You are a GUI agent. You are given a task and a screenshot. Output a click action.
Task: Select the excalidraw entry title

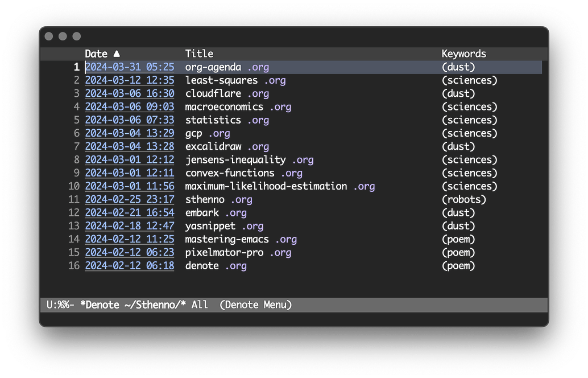pyautogui.click(x=214, y=146)
